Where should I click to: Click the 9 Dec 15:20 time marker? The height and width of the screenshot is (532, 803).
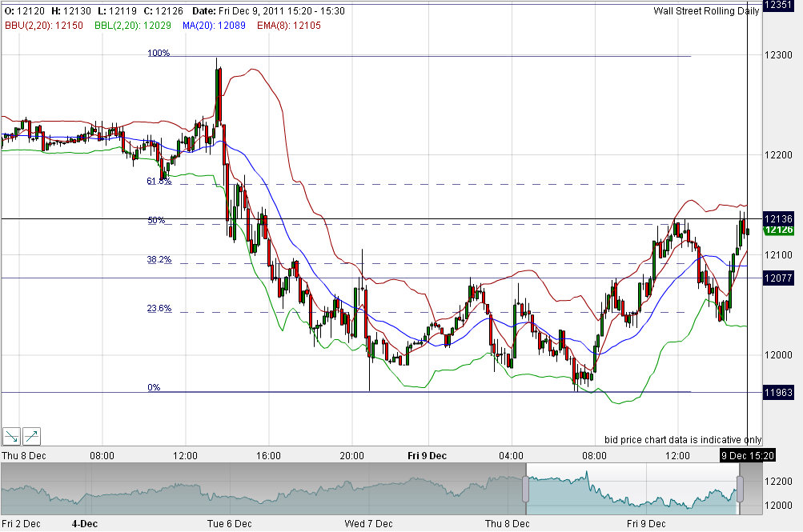[749, 456]
